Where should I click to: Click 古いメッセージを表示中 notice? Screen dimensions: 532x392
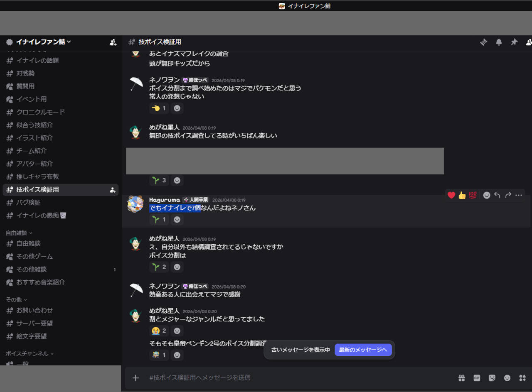coord(300,350)
